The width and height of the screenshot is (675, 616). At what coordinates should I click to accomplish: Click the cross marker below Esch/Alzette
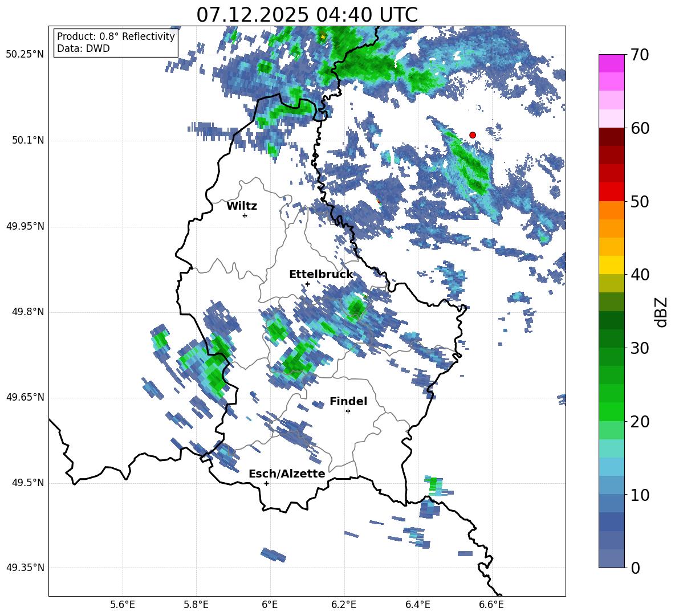[266, 483]
